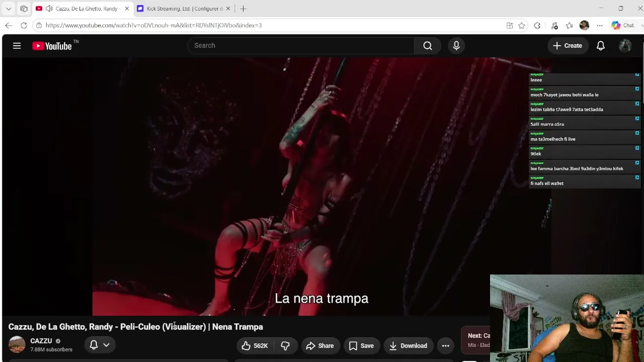Open the YouTube Create button
The width and height of the screenshot is (644, 362).
pyautogui.click(x=568, y=46)
